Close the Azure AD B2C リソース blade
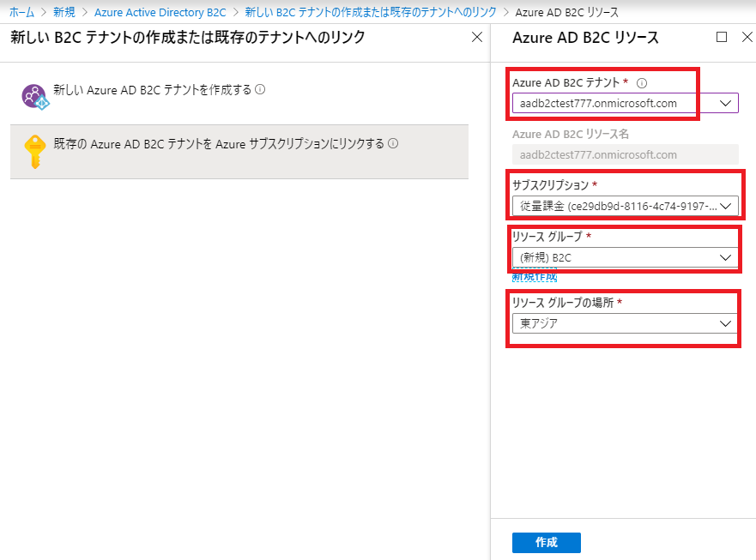 point(747,37)
